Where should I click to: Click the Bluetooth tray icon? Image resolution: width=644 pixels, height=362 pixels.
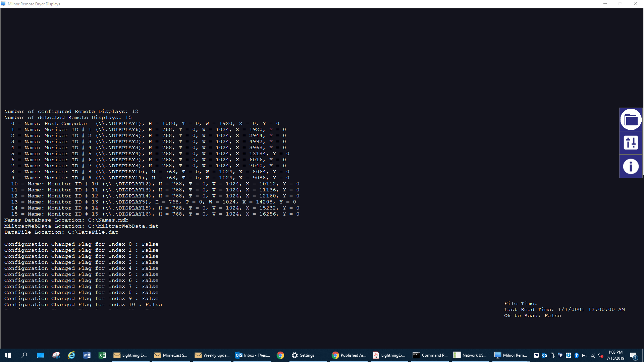[577, 355]
